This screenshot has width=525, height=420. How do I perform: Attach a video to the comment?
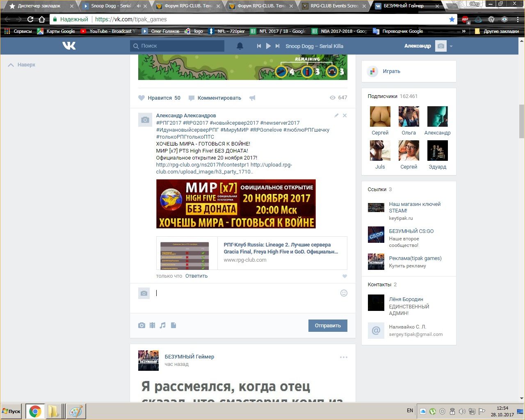click(152, 325)
